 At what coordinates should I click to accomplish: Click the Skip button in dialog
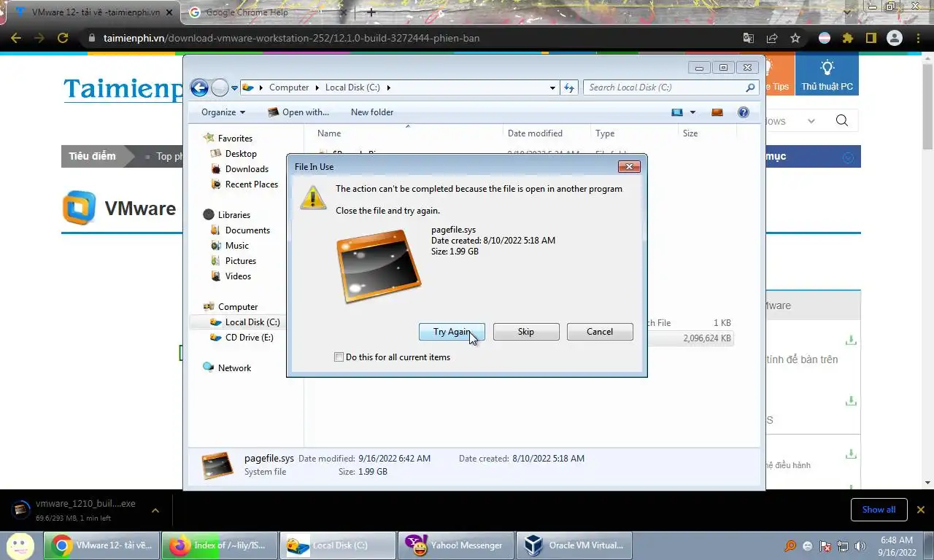tap(526, 332)
